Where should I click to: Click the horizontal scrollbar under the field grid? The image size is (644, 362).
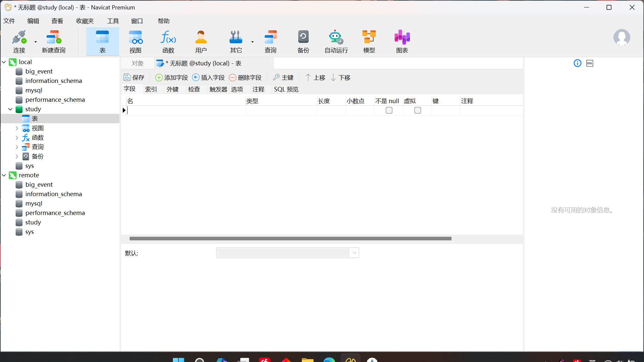coord(290,239)
